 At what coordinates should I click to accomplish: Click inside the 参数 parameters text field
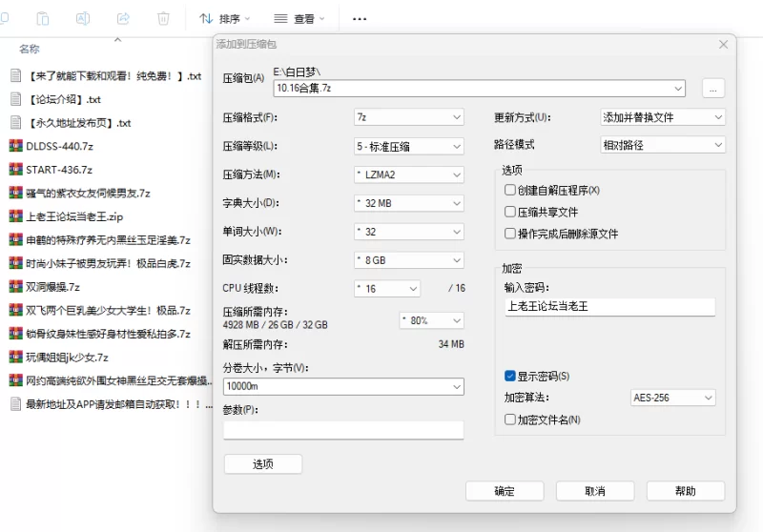coord(343,430)
